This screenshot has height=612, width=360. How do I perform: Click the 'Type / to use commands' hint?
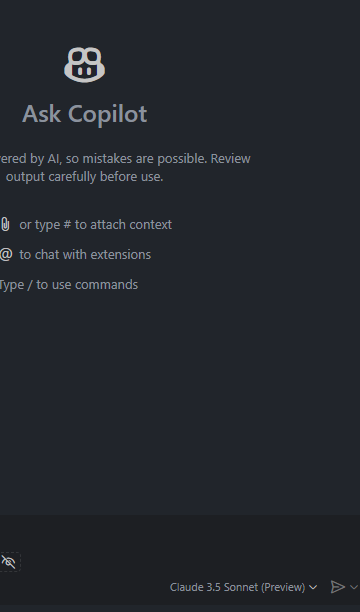[x=69, y=285]
